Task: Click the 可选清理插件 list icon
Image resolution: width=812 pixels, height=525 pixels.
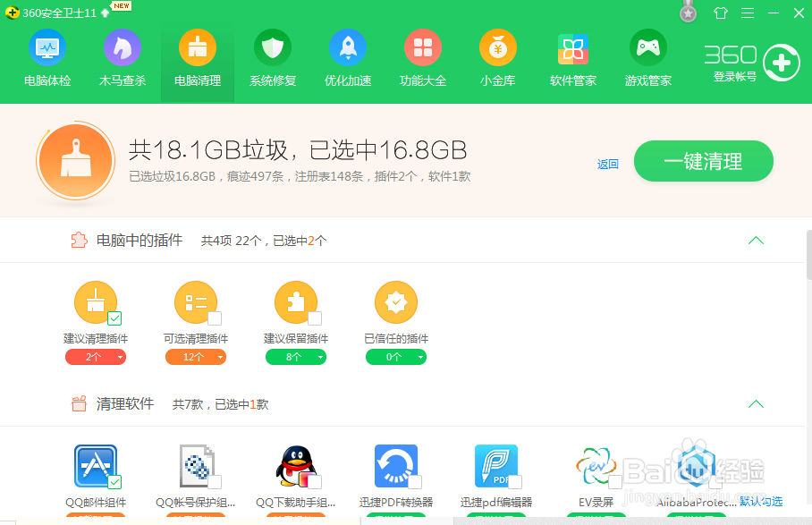Action: click(196, 302)
